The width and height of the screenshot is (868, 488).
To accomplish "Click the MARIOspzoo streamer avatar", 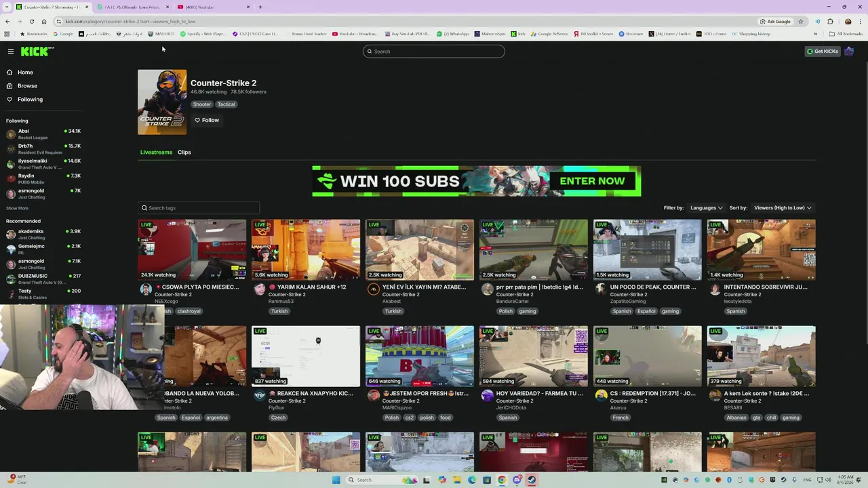I will [373, 396].
